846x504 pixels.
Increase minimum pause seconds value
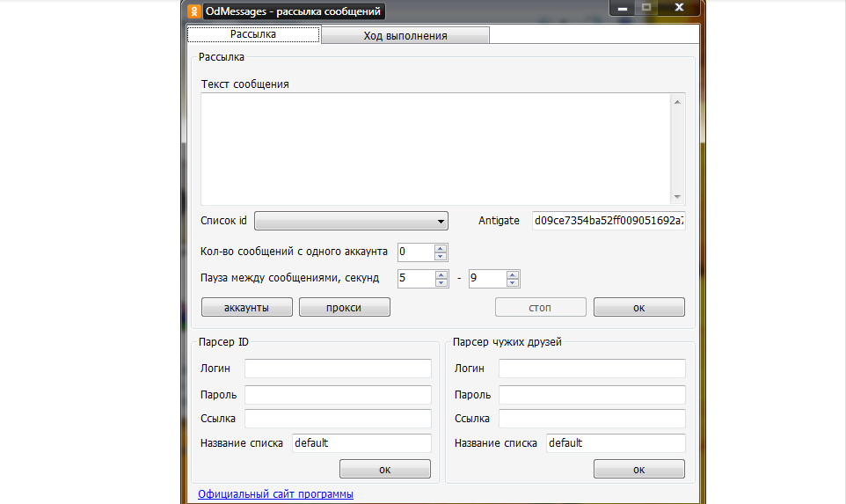point(441,274)
